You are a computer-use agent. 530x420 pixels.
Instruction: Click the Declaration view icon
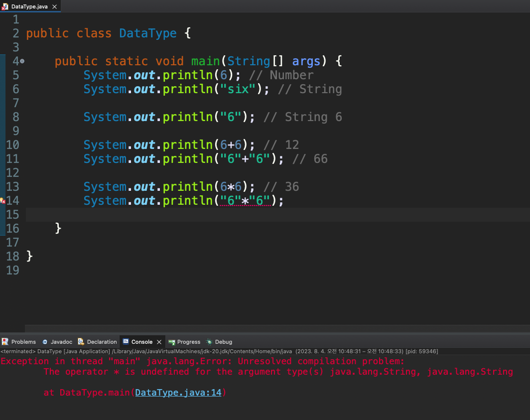[81, 342]
